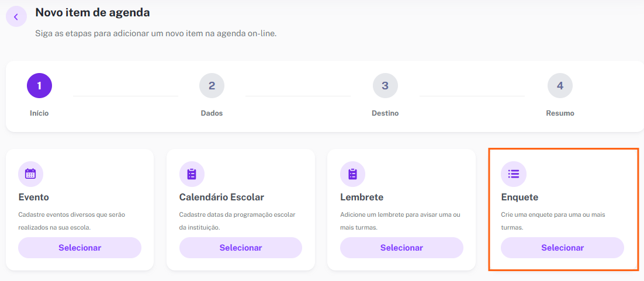Click the Dados step label
The height and width of the screenshot is (281, 644).
[x=212, y=113]
